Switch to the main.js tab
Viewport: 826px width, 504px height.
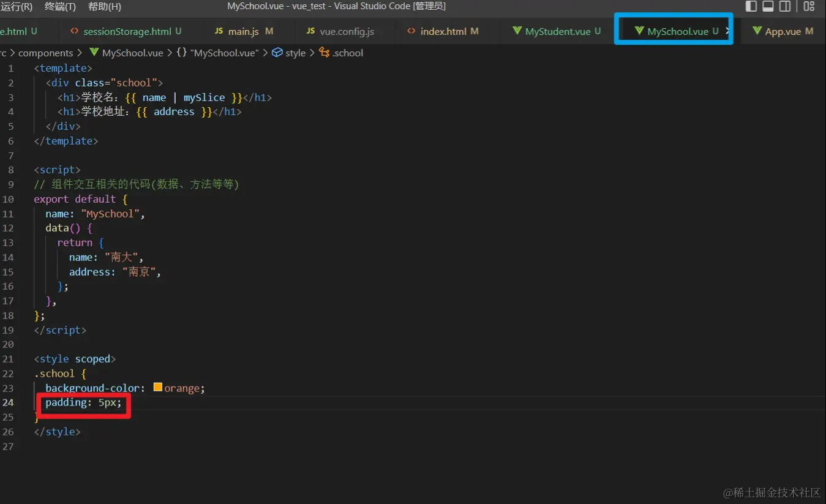point(244,31)
